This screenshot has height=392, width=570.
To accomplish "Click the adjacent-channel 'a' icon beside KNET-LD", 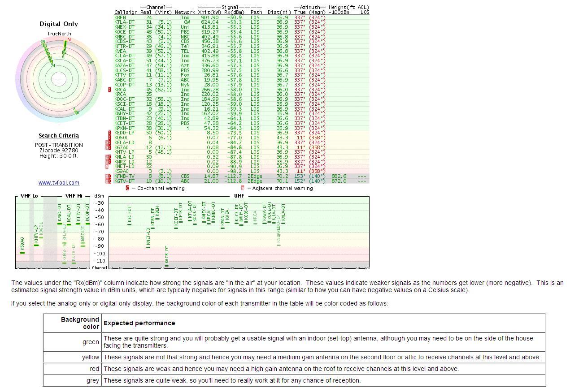I will (x=107, y=167).
